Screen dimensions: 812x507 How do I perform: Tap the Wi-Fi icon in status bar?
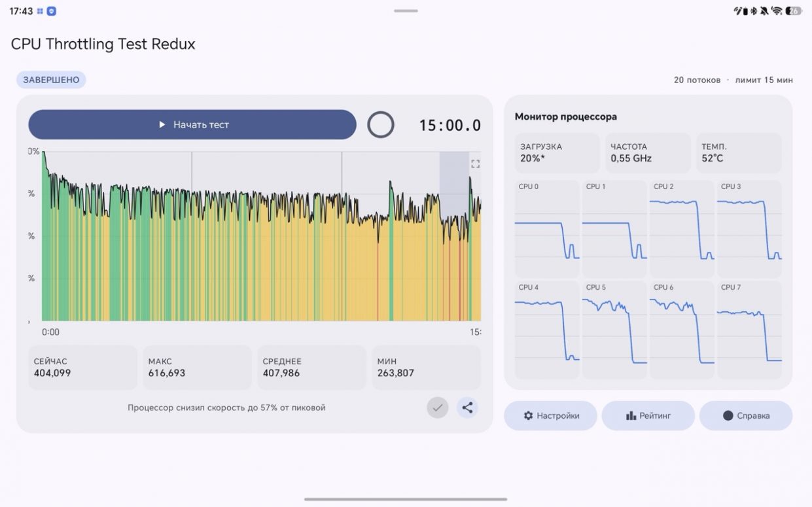(777, 10)
